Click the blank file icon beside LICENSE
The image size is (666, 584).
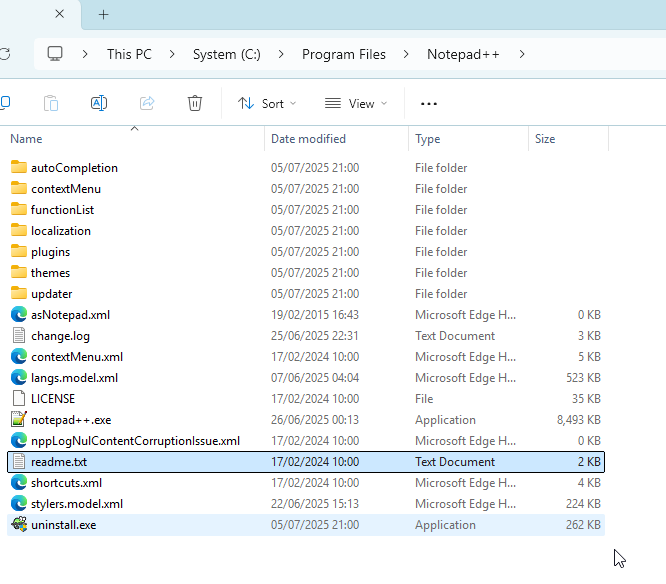tap(19, 398)
